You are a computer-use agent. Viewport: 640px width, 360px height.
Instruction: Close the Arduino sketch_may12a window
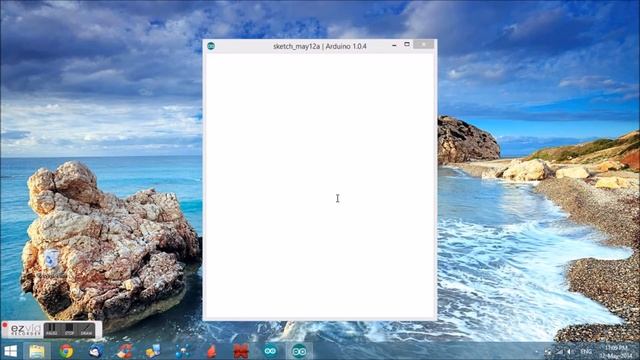(x=423, y=44)
